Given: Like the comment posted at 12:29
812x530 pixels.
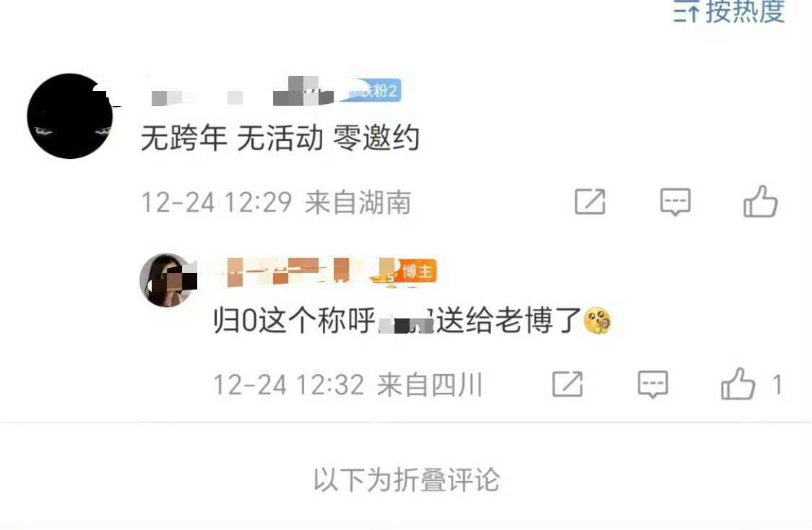Looking at the screenshot, I should pyautogui.click(x=760, y=201).
